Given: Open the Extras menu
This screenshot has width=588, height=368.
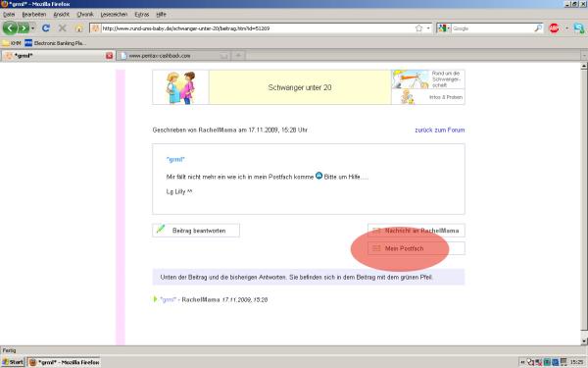Looking at the screenshot, I should click(x=142, y=15).
